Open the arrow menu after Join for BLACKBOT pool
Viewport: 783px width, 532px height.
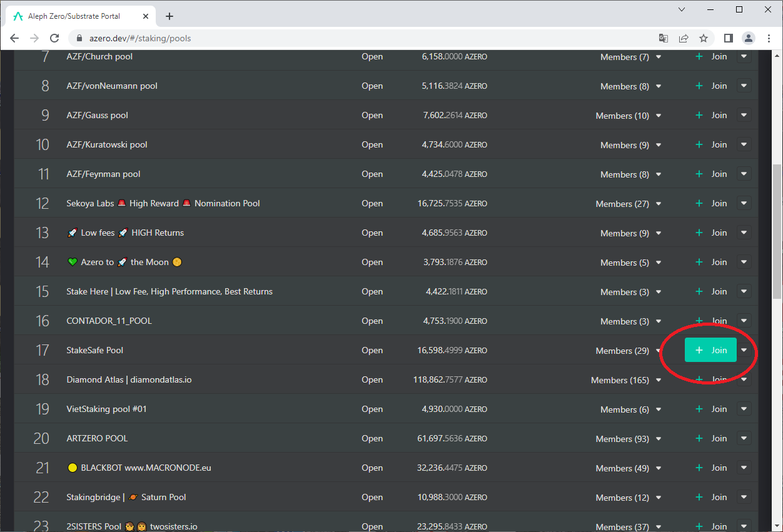[744, 468]
